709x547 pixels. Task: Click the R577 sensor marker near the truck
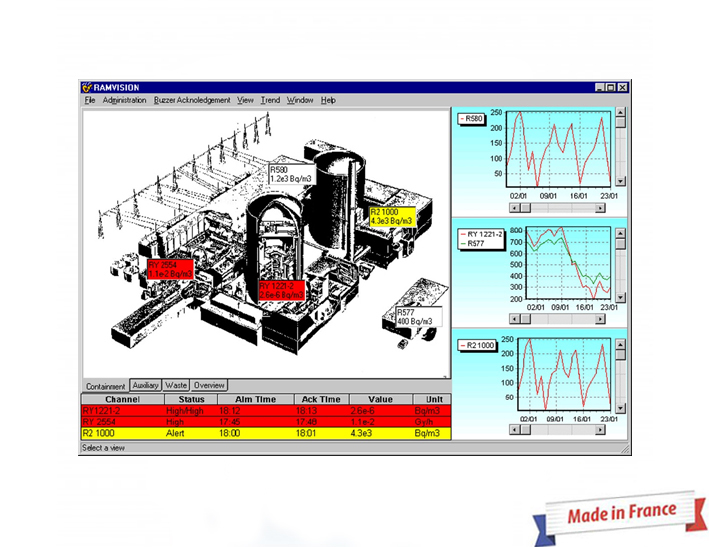tap(418, 316)
